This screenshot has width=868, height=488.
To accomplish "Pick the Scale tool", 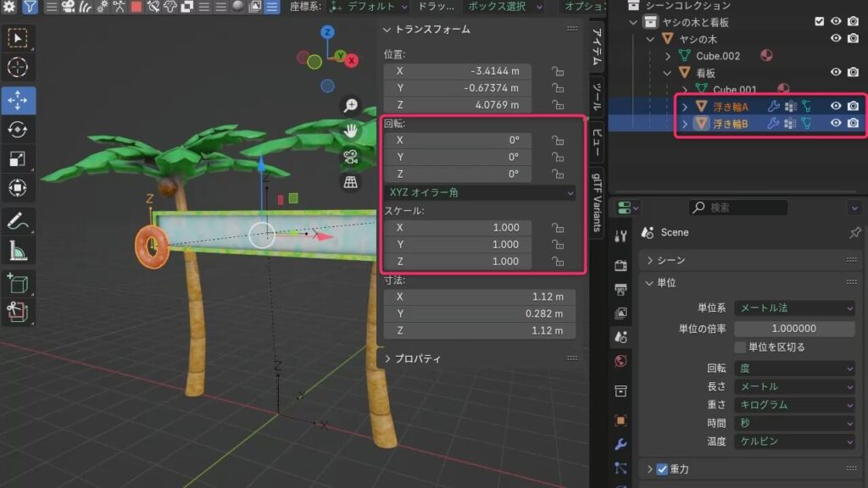I will tap(18, 158).
